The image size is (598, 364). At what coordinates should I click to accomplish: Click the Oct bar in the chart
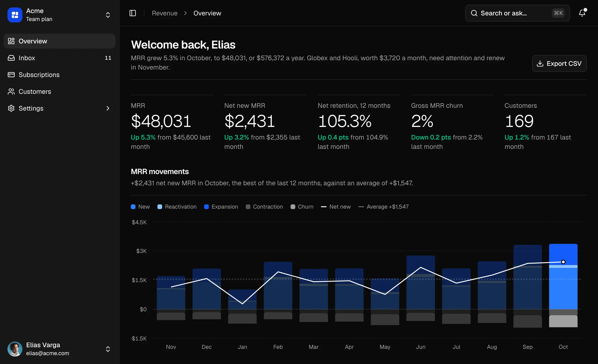click(563, 285)
